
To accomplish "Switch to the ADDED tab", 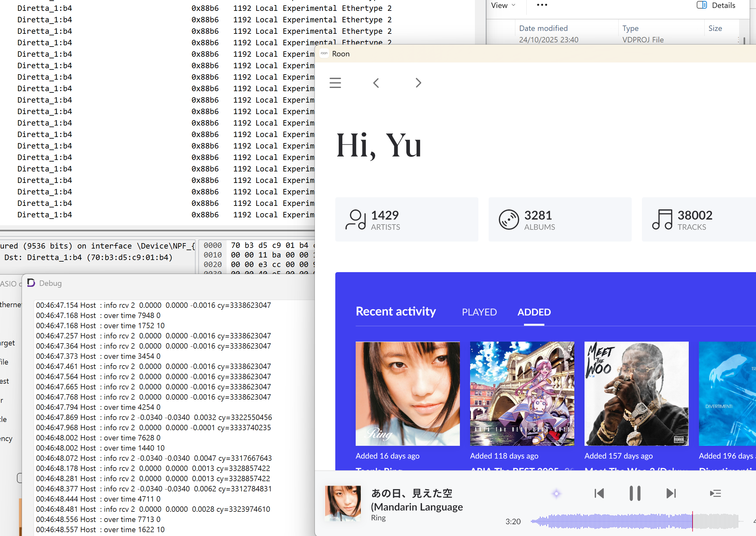I will [534, 312].
